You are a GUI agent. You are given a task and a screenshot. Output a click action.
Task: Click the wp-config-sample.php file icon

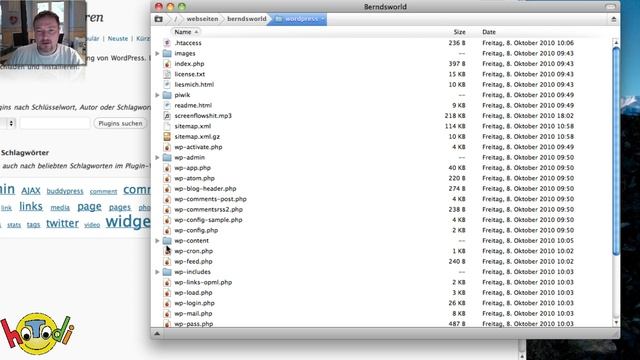[x=167, y=220]
